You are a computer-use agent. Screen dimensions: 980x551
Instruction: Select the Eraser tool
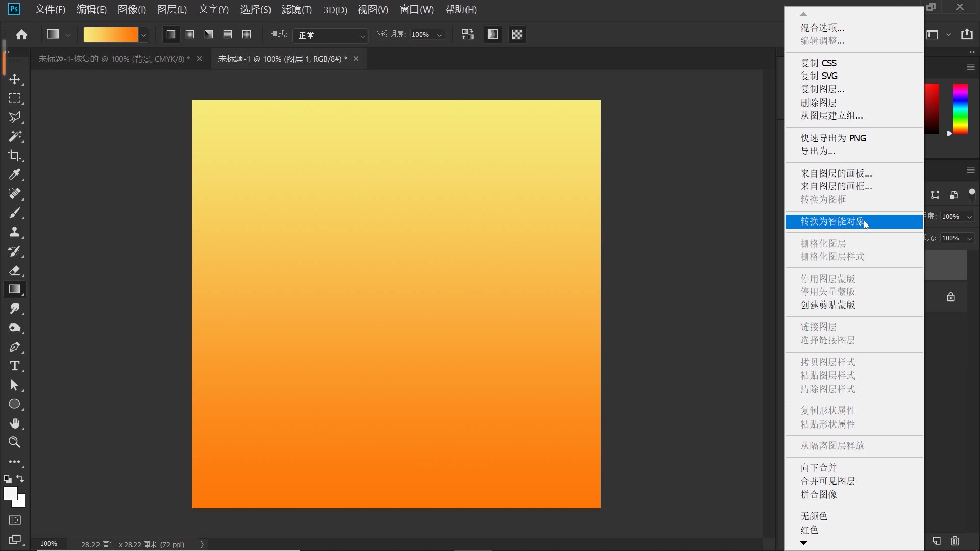coord(15,270)
